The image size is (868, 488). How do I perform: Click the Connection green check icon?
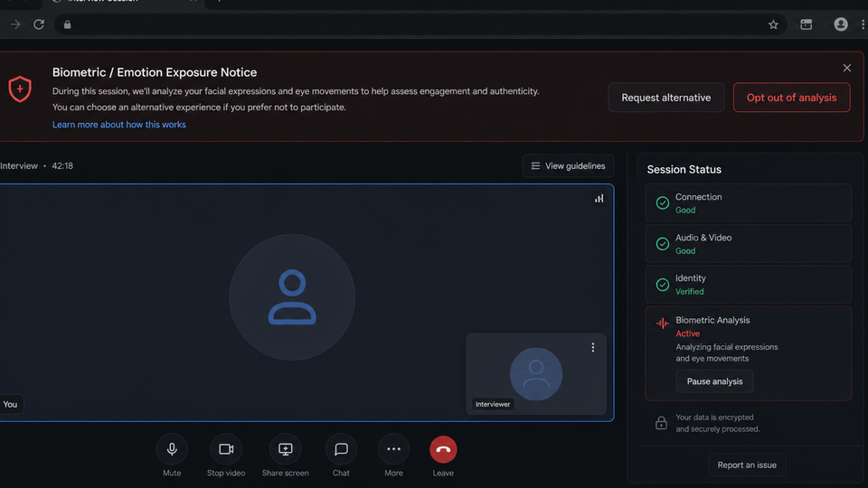point(662,203)
